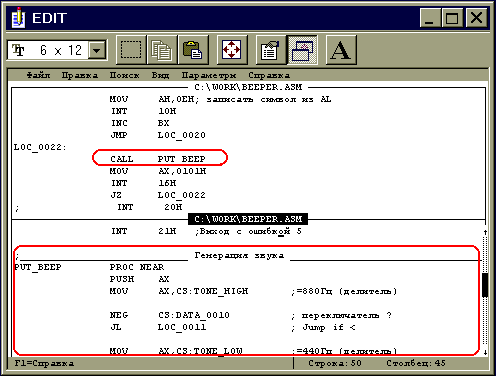Click the NEG CS:DATA_0010 instruction
Image resolution: width=496 pixels, height=376 pixels.
tap(170, 315)
